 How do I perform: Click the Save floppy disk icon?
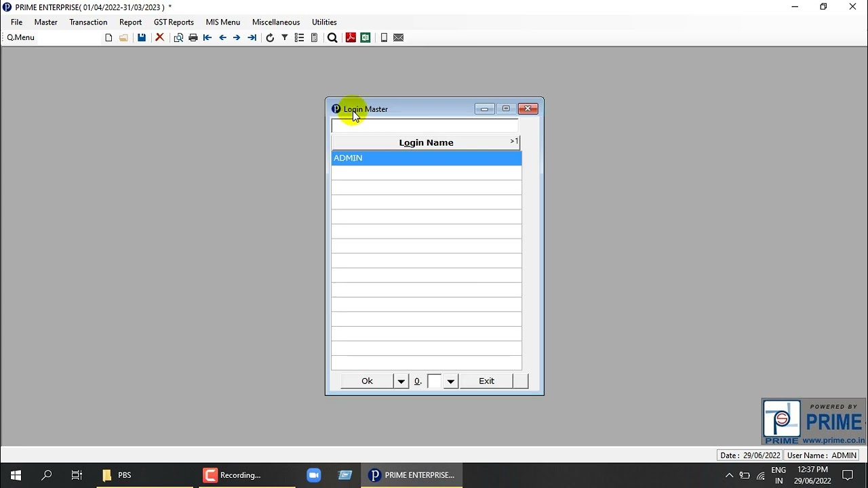(x=141, y=38)
